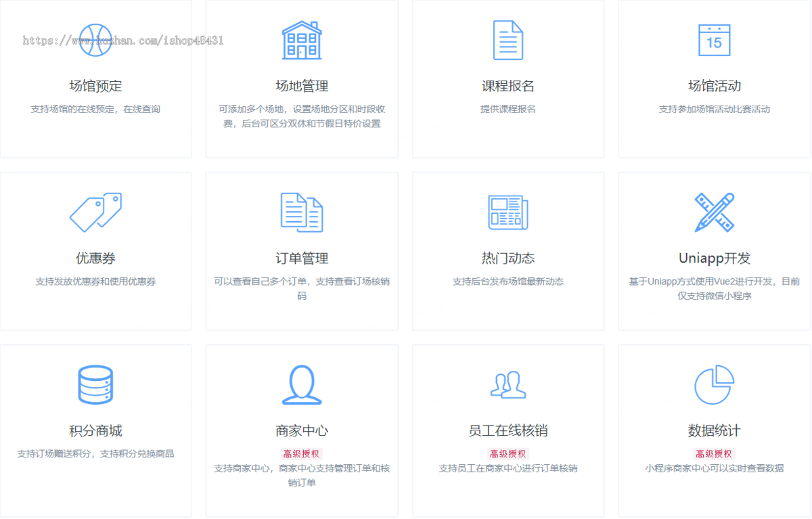812x519 pixels.
Task: Click the house icon above 场地管理
Action: tap(302, 40)
